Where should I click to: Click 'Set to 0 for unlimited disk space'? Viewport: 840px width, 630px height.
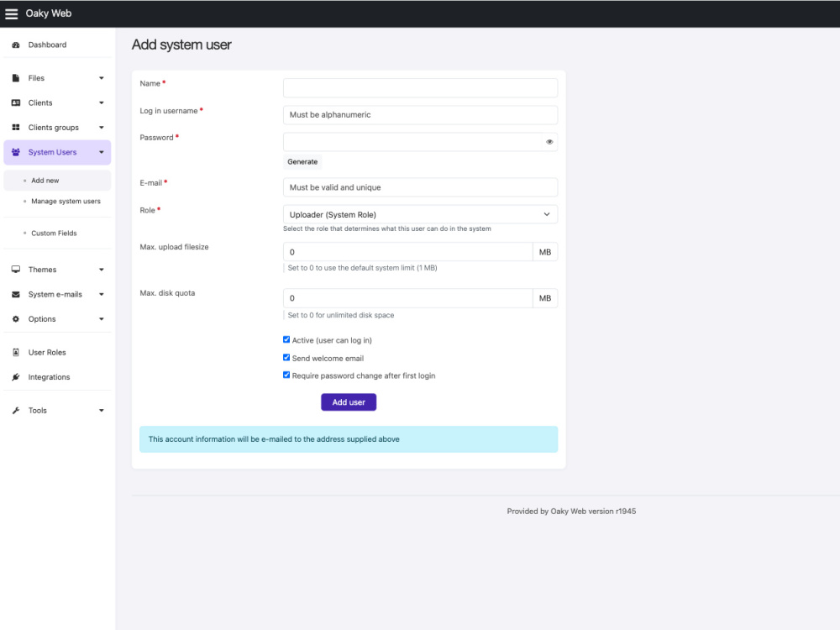341,315
